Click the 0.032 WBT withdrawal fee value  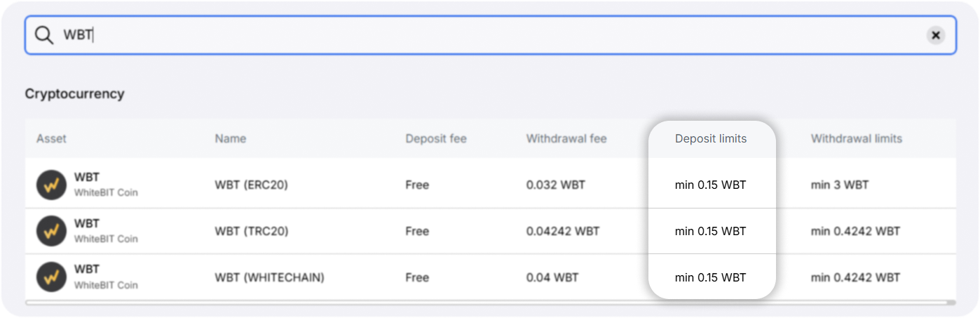pos(555,185)
